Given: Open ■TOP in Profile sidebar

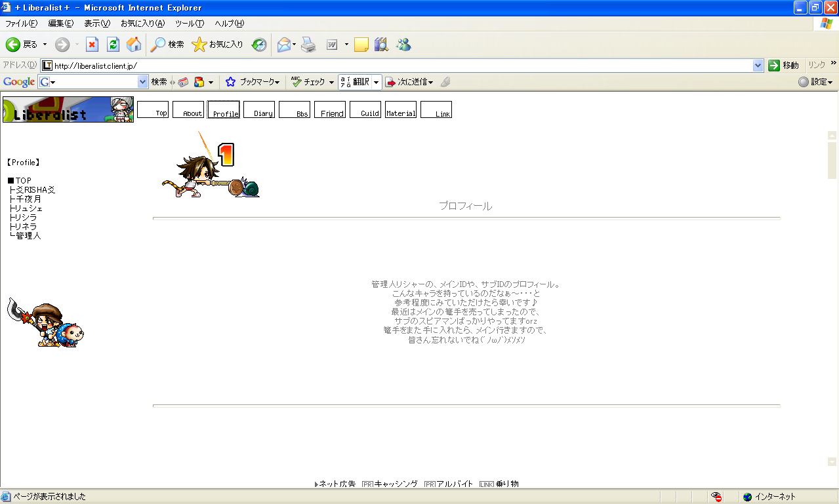Looking at the screenshot, I should coord(20,180).
